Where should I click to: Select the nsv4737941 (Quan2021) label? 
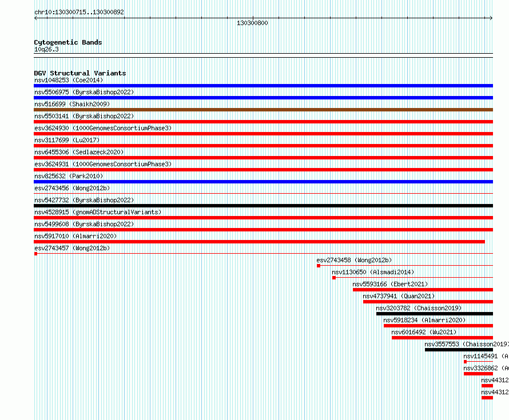click(399, 296)
